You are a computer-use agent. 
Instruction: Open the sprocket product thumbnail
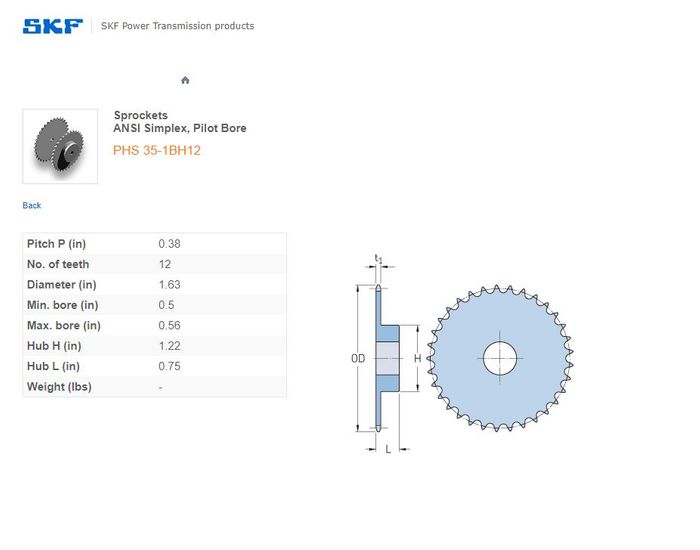[x=60, y=146]
